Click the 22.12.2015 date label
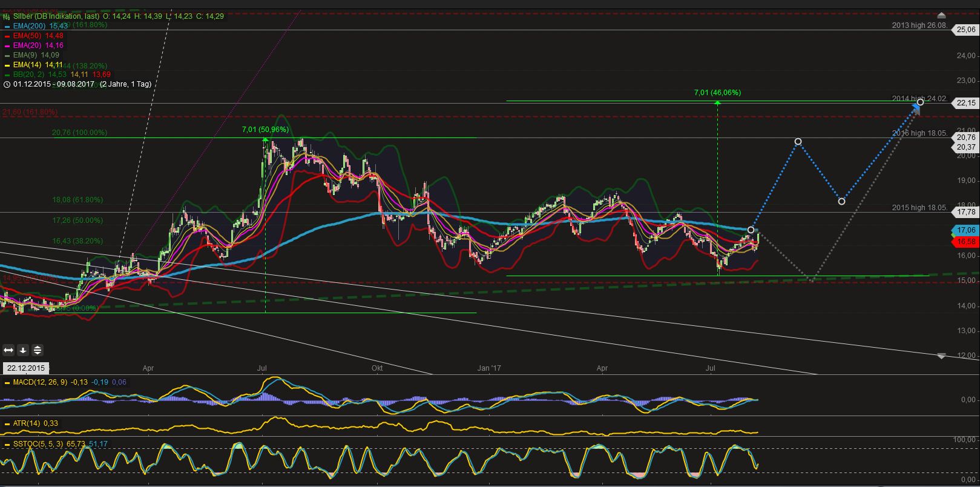This screenshot has width=980, height=487. pos(25,368)
